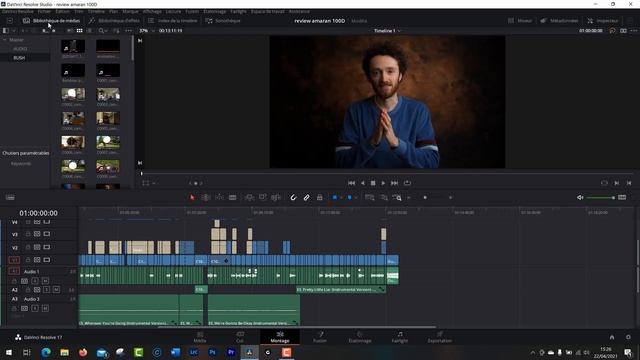Image resolution: width=640 pixels, height=360 pixels.
Task: Adjust the monitor volume slider
Action: (x=600, y=198)
